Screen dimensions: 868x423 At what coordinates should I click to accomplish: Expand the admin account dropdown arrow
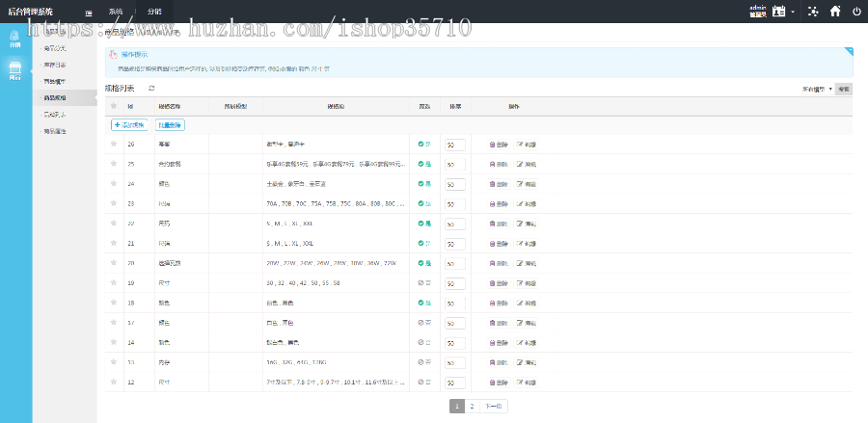[793, 13]
